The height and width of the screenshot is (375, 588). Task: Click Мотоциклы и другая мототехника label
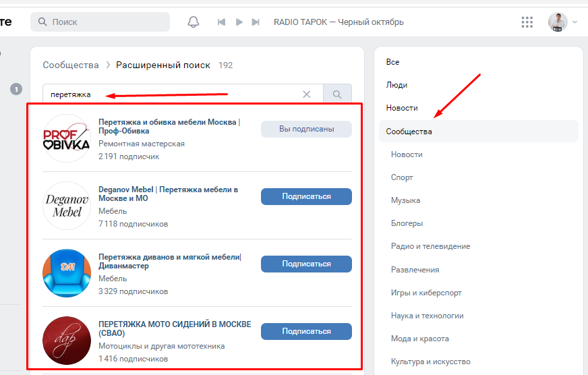162,346
